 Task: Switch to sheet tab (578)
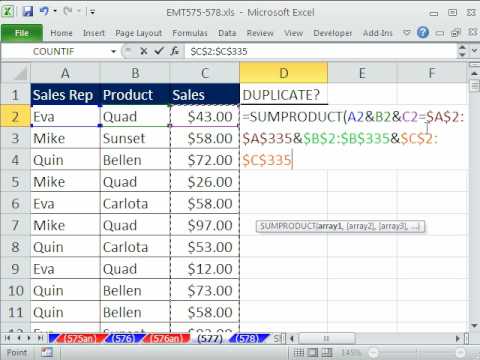tap(248, 339)
